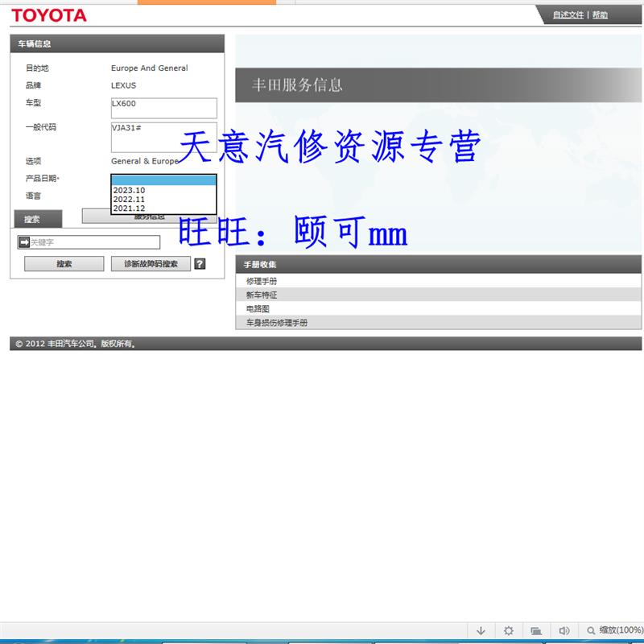Switch to the 搜索 tab
The height and width of the screenshot is (644, 644).
click(x=38, y=219)
